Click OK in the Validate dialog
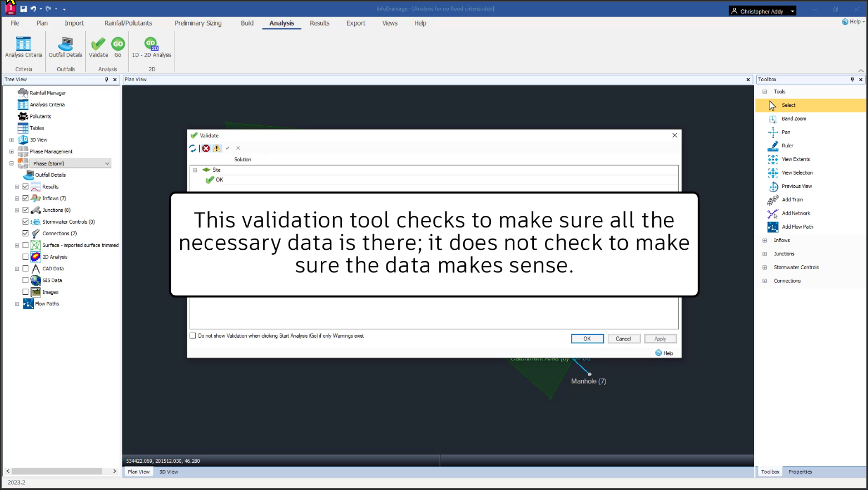 click(587, 339)
